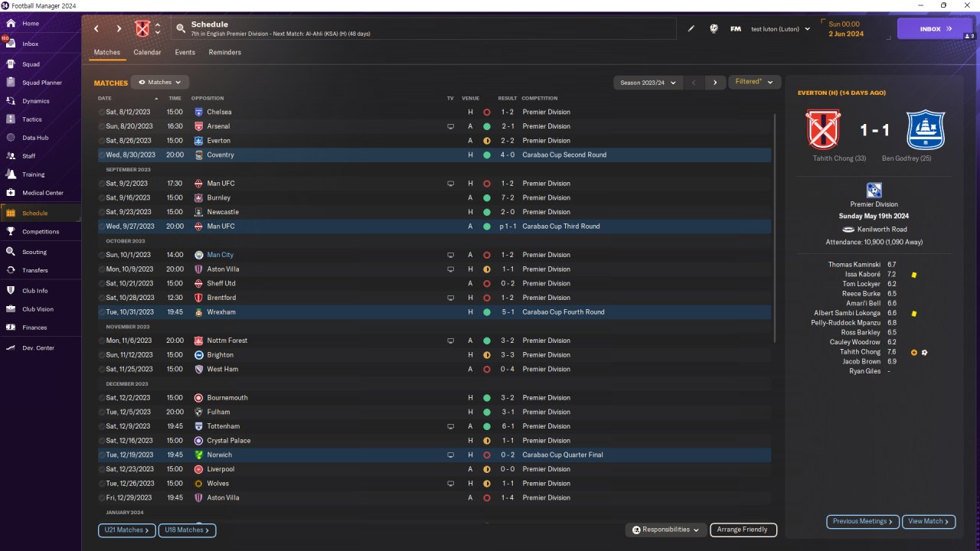Click the View Match button
This screenshot has height=551, width=980.
click(x=929, y=521)
